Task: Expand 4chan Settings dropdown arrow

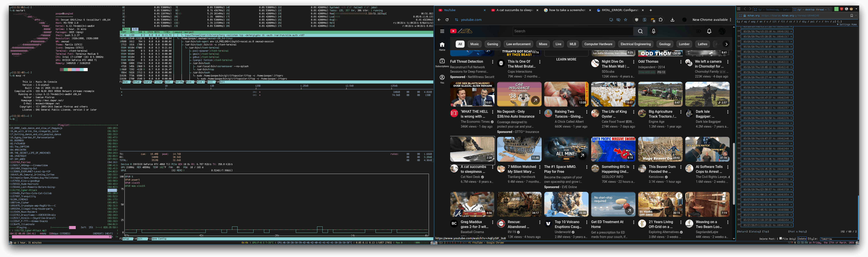Action: pyautogui.click(x=837, y=25)
